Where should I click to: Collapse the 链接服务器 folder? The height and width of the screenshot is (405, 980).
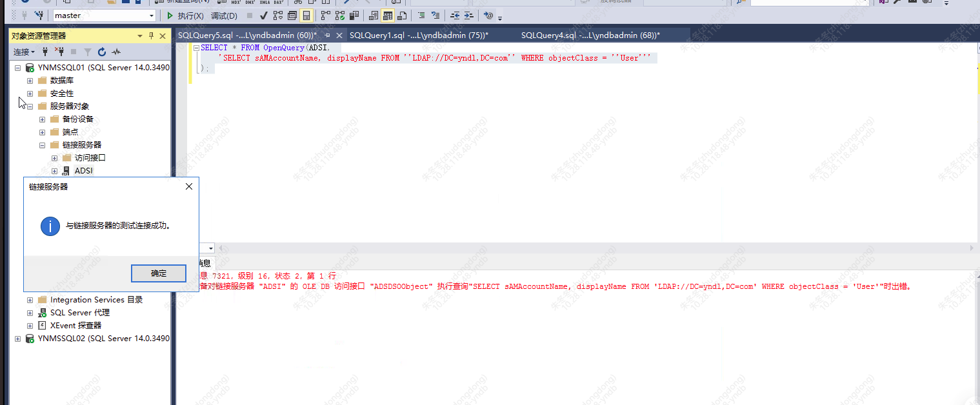(x=43, y=145)
